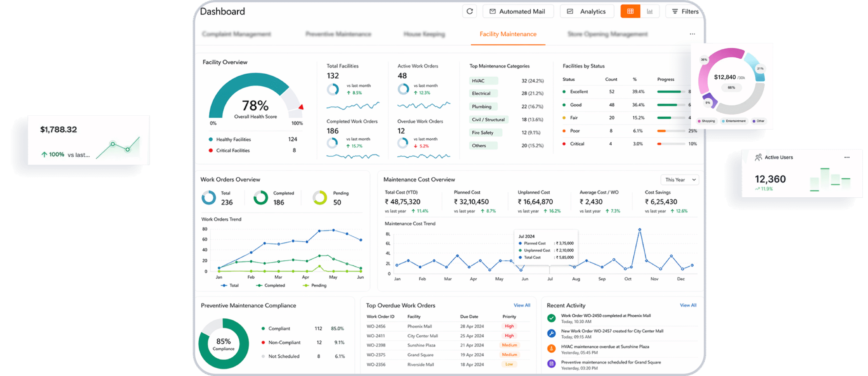Open the Filters panel
The height and width of the screenshot is (376, 868).
pos(685,11)
